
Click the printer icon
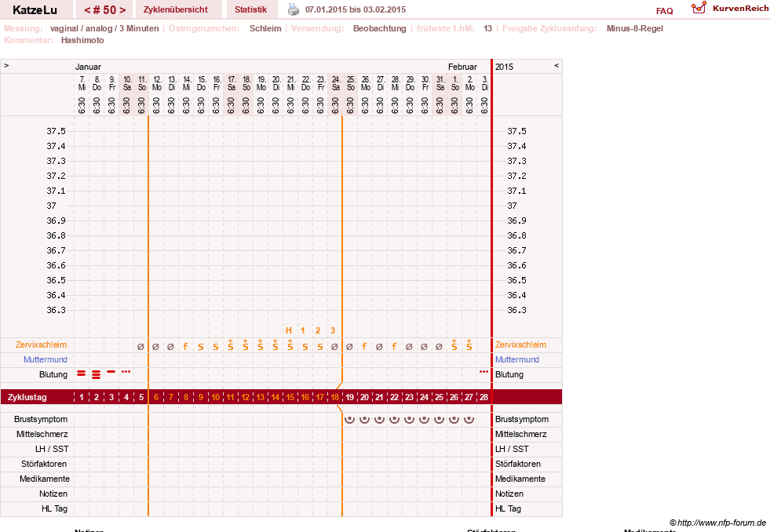pyautogui.click(x=294, y=9)
